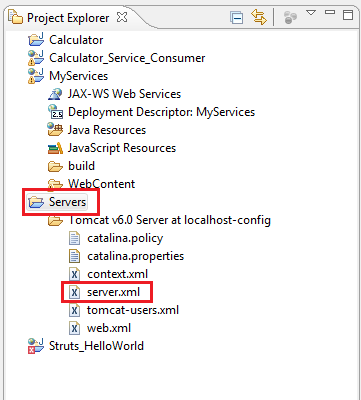The height and width of the screenshot is (400, 361).
Task: Click the web.xml file icon
Action: (x=74, y=328)
